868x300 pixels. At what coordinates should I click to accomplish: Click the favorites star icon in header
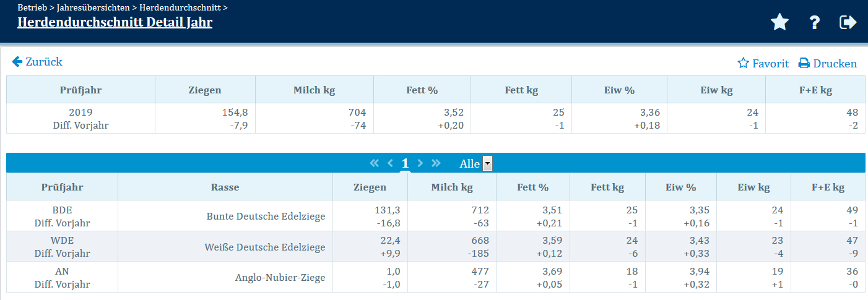[779, 23]
